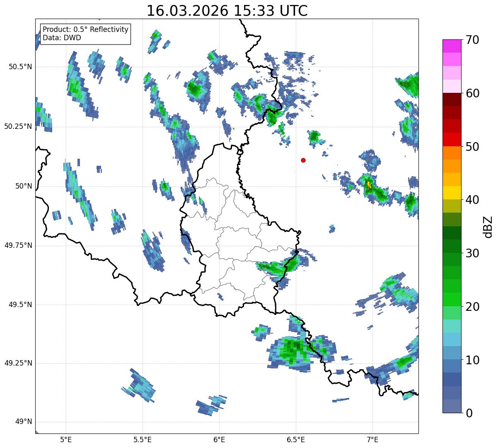Viewport: 498px width, 448px height.
Task: Click the longitude label 7°E
Action: point(372,439)
